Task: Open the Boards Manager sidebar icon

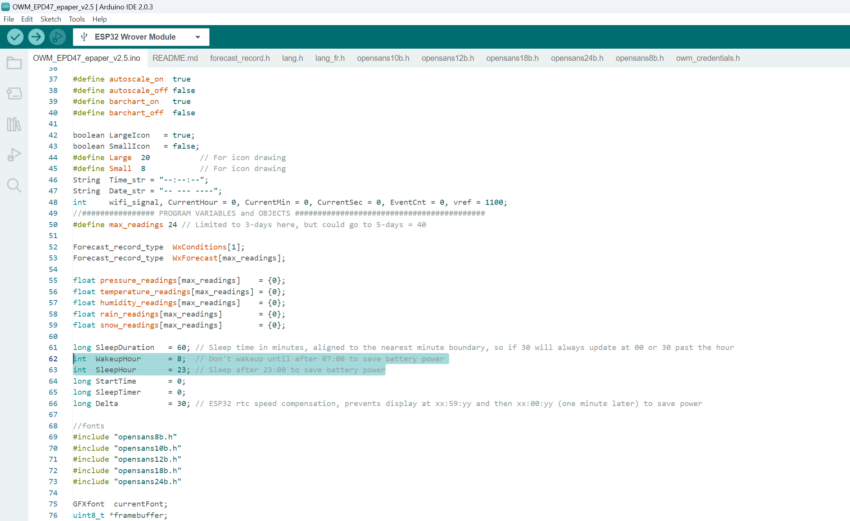Action: tap(14, 93)
